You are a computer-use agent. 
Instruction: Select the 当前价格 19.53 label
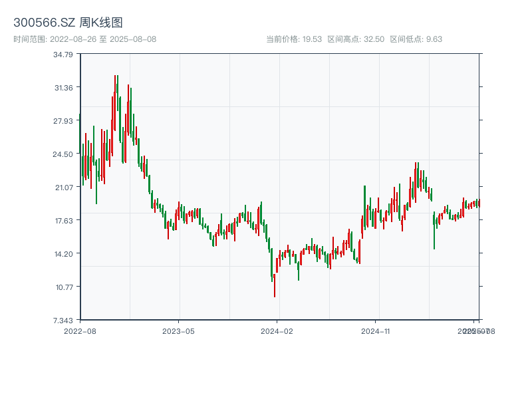pos(293,39)
